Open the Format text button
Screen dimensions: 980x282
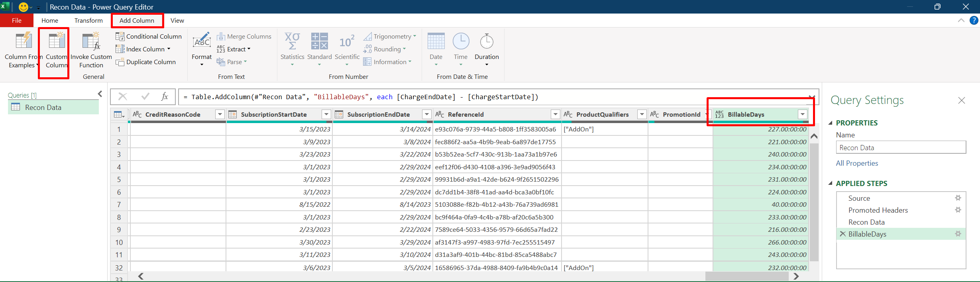tap(202, 49)
